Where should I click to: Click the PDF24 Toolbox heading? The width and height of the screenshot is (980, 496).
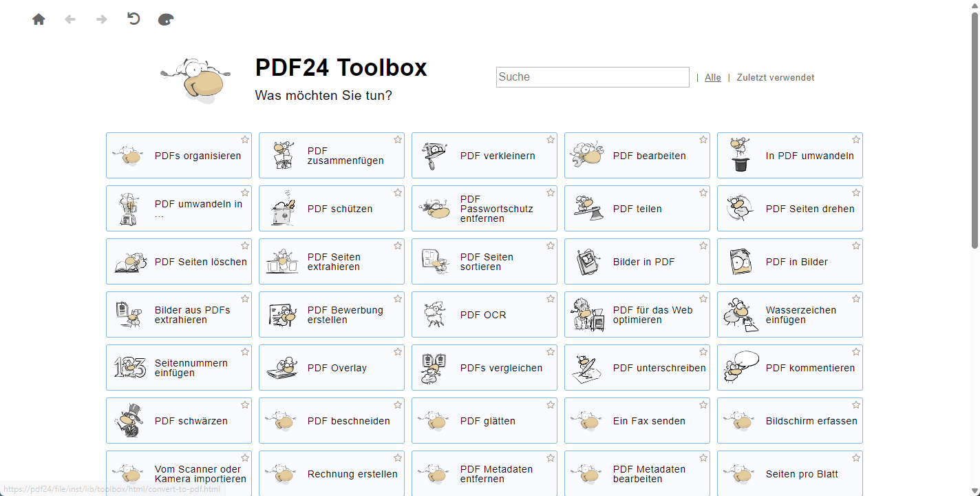click(x=341, y=68)
